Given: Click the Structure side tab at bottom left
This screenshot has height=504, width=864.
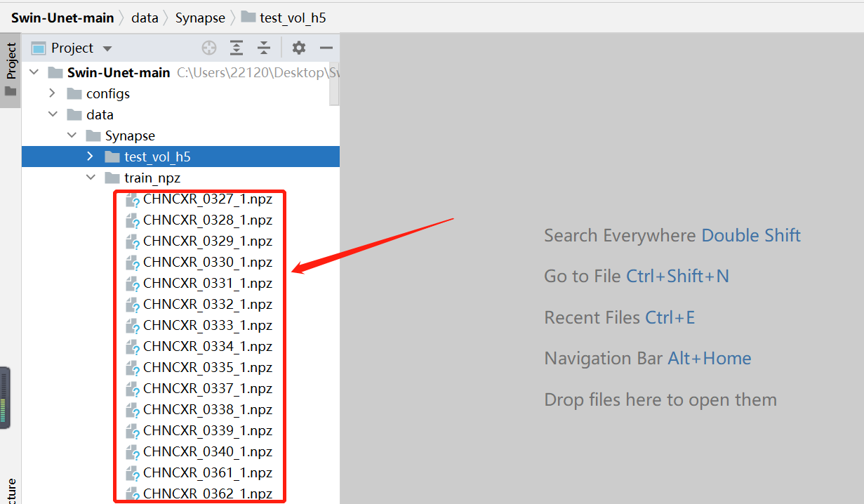Looking at the screenshot, I should pyautogui.click(x=11, y=491).
